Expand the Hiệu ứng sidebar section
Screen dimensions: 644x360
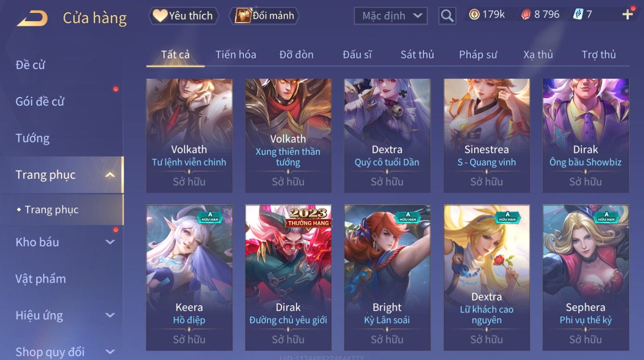[110, 315]
